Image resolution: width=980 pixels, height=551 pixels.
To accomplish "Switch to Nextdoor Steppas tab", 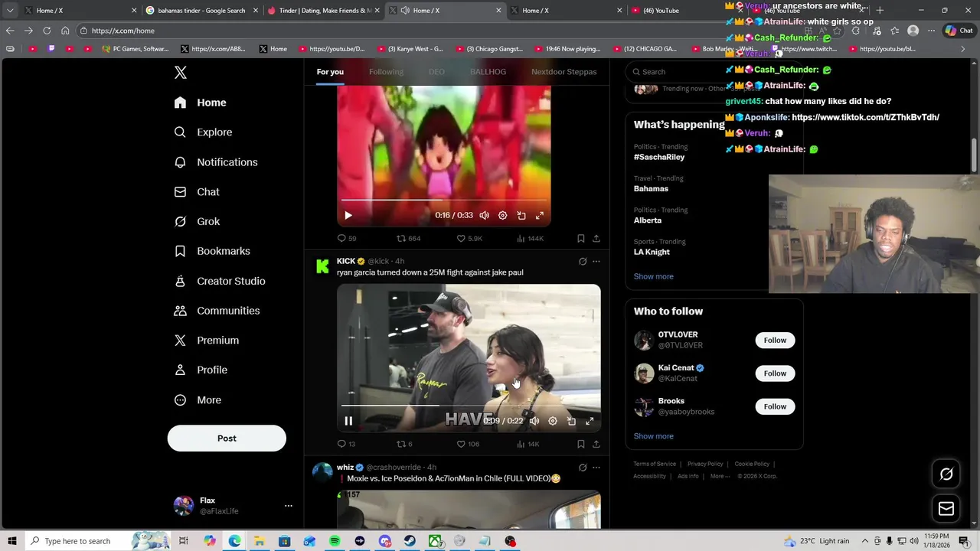I will pos(563,72).
